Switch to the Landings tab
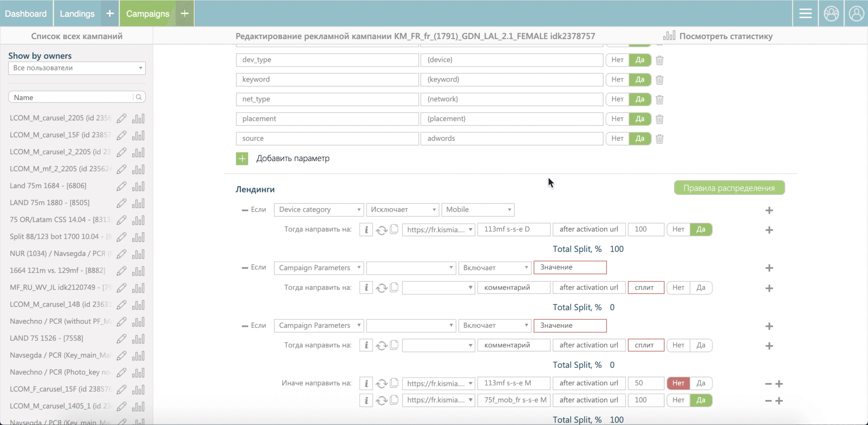Image resolution: width=868 pixels, height=425 pixels. (77, 13)
